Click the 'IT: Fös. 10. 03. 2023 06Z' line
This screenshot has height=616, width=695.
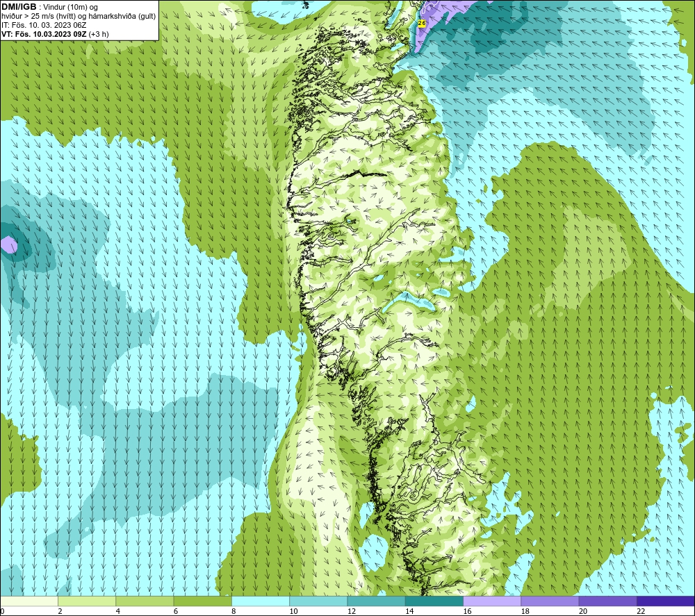click(44, 25)
